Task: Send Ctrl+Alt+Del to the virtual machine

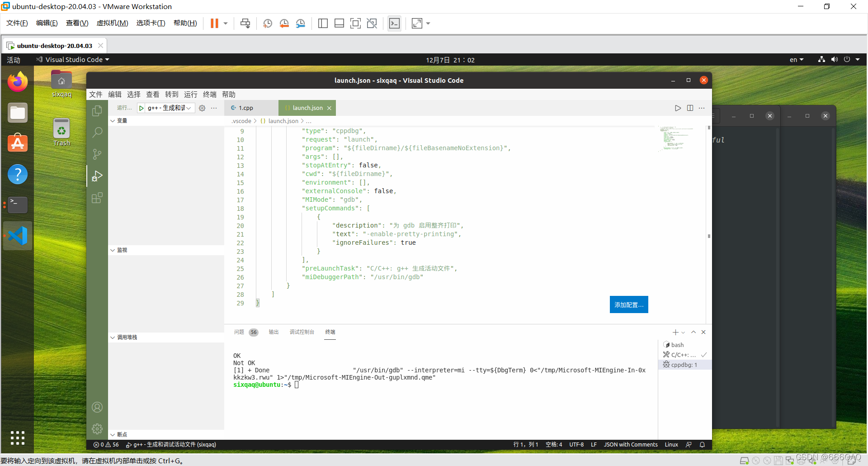Action: pos(245,24)
